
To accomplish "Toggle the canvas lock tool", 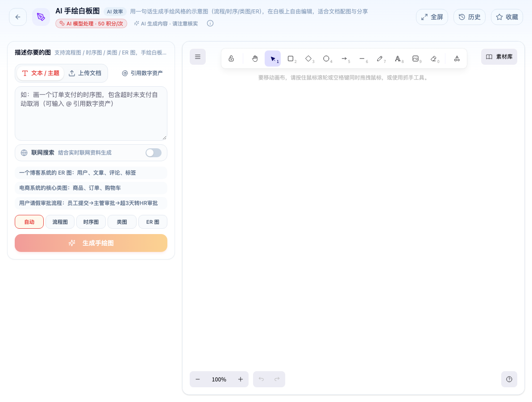I will pos(231,59).
